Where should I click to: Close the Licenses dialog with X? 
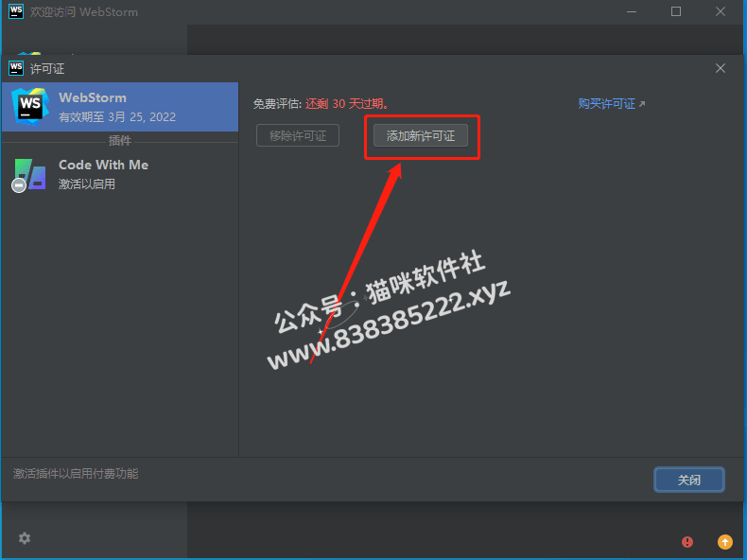(721, 68)
